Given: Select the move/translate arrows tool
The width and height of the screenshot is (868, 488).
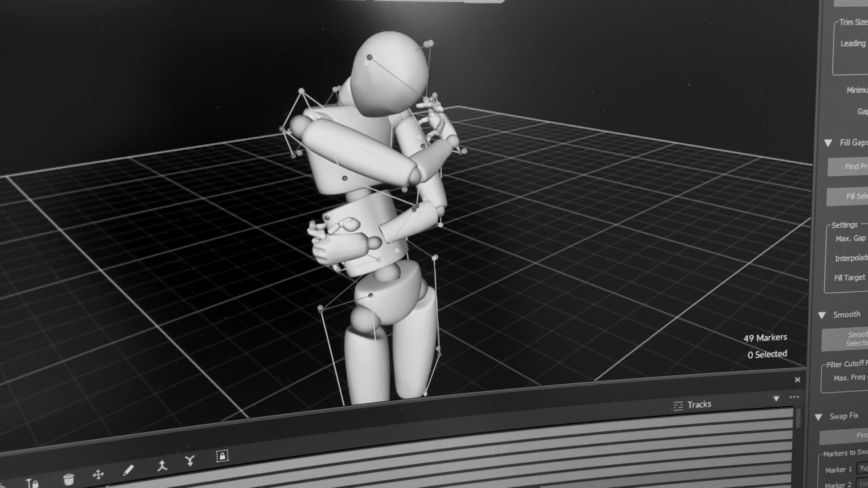Looking at the screenshot, I should (98, 474).
